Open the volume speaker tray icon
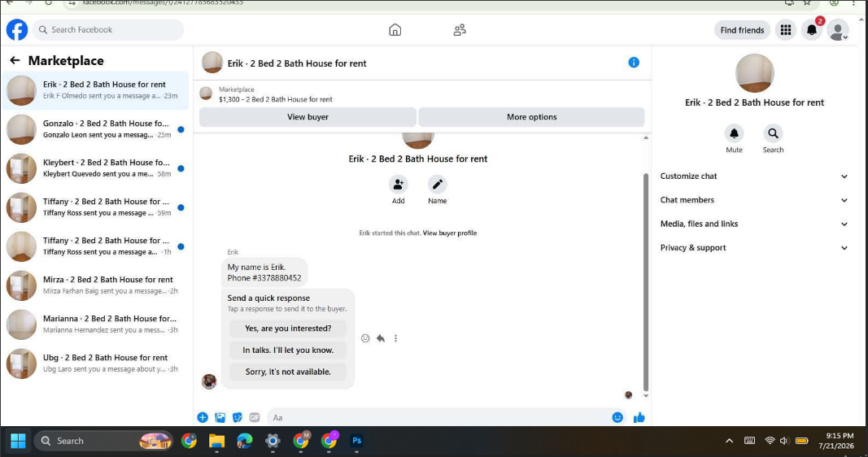Image resolution: width=868 pixels, height=457 pixels. click(784, 441)
